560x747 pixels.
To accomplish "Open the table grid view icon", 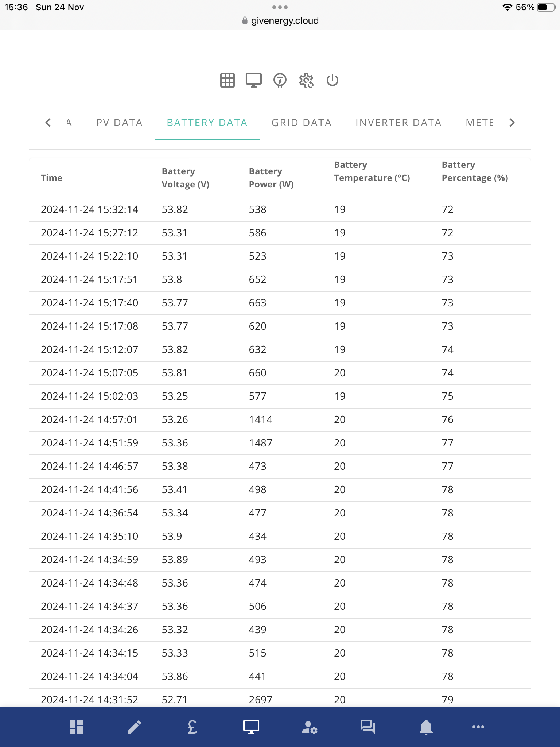I will (227, 80).
